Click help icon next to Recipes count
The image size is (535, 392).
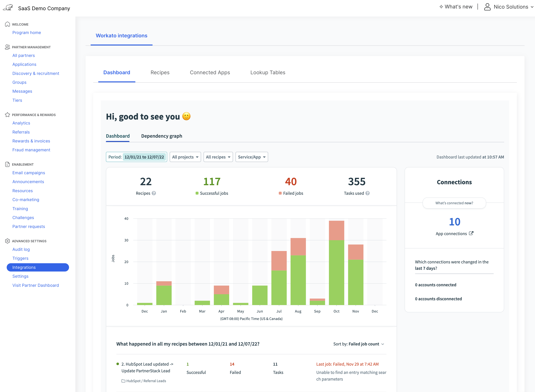tap(154, 193)
